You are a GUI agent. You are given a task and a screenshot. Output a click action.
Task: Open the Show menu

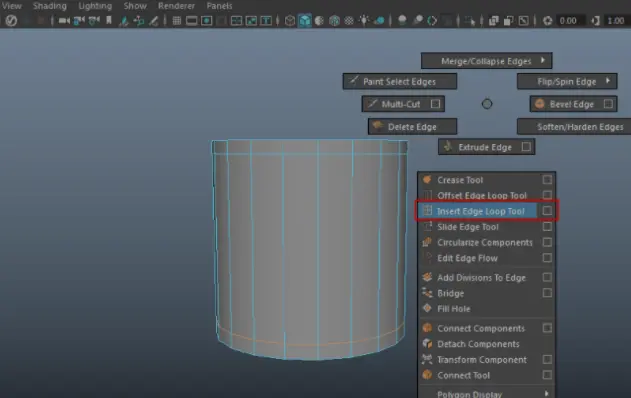[x=135, y=6]
